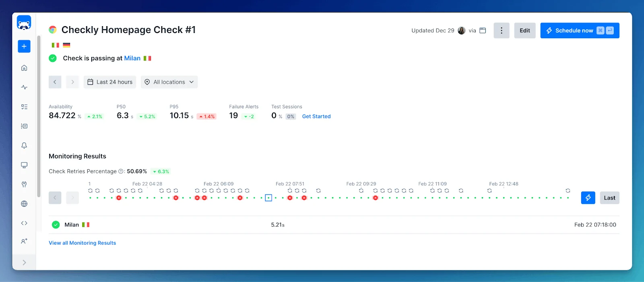Click the retries percentage 50.69%
Screen dimensions: 644x282
[137, 171]
